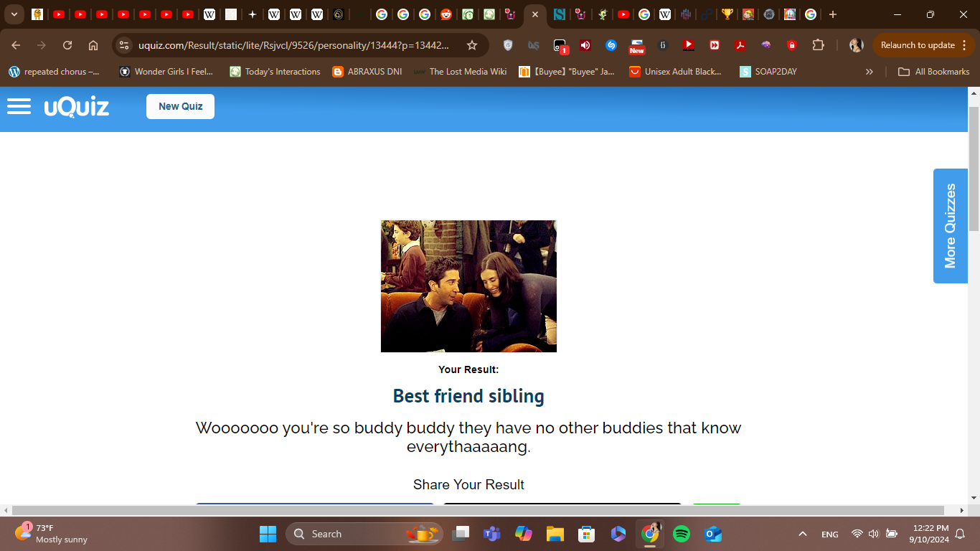Open the curly braces extension
The image size is (980, 551).
[663, 45]
